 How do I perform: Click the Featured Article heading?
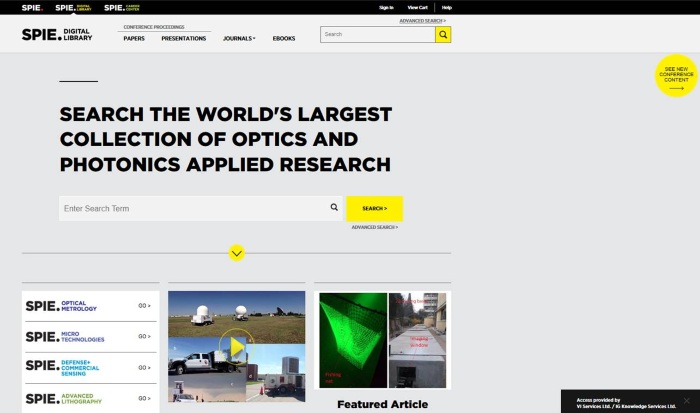[383, 405]
